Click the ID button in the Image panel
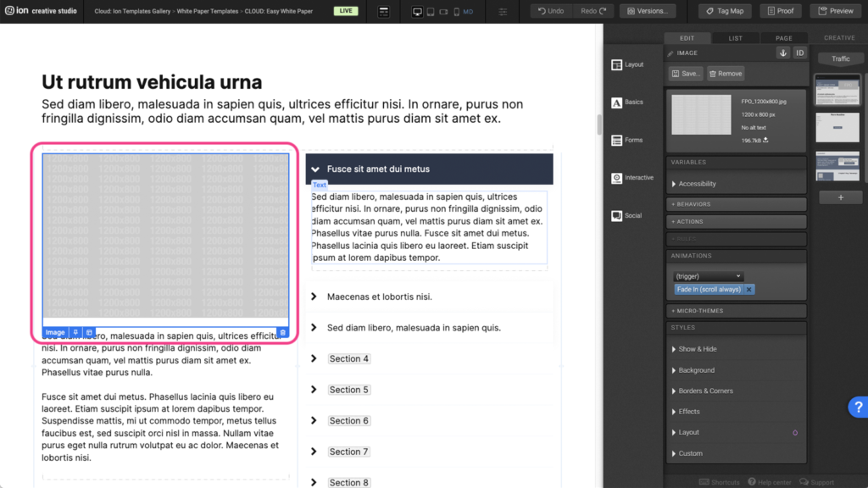The image size is (868, 488). 799,53
